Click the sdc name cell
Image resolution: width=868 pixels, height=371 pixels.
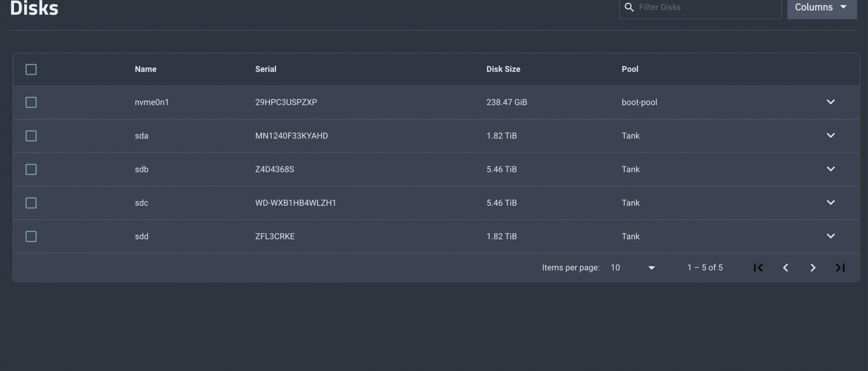click(x=142, y=203)
